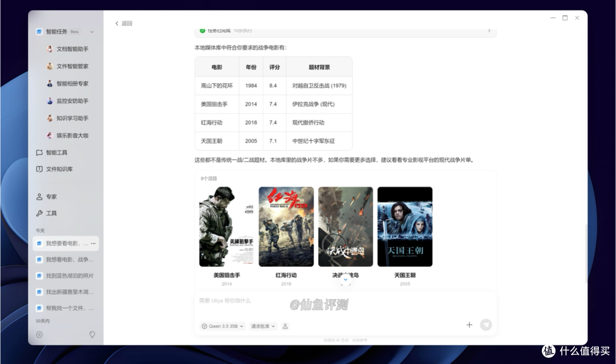Open the settings icon at sidebar bottom
The image size is (616, 364).
pyautogui.click(x=39, y=334)
